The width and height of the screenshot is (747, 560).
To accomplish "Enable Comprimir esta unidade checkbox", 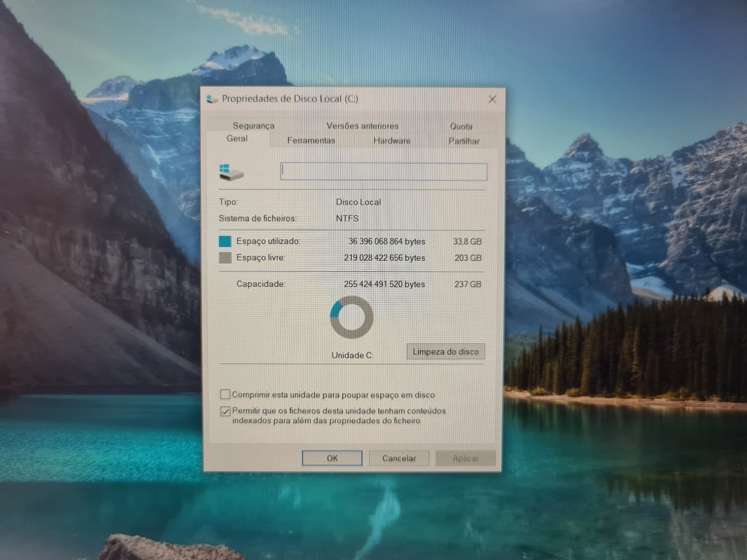I will click(x=225, y=394).
